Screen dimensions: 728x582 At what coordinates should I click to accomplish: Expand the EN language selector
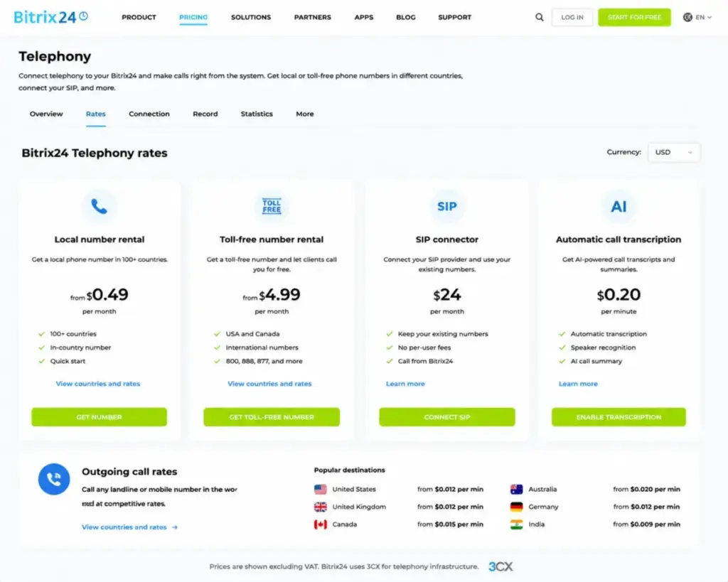(x=703, y=17)
